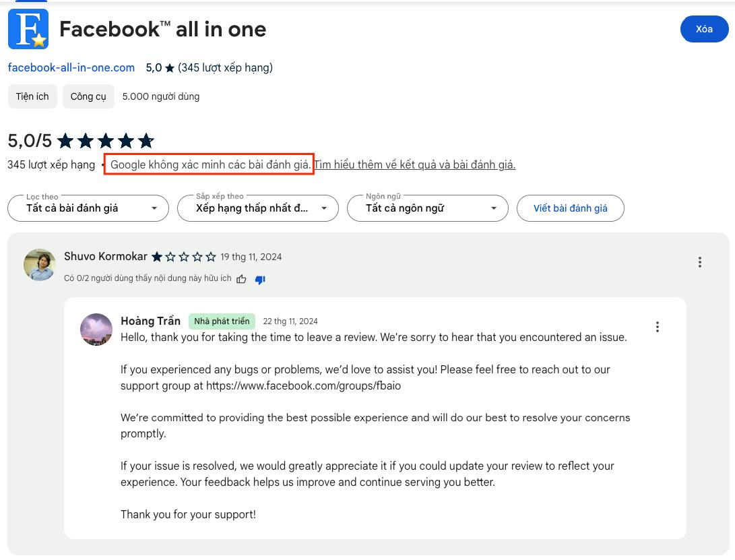The image size is (735, 560).
Task: Click the reply date '22 thg 11, 2024'
Action: [290, 321]
